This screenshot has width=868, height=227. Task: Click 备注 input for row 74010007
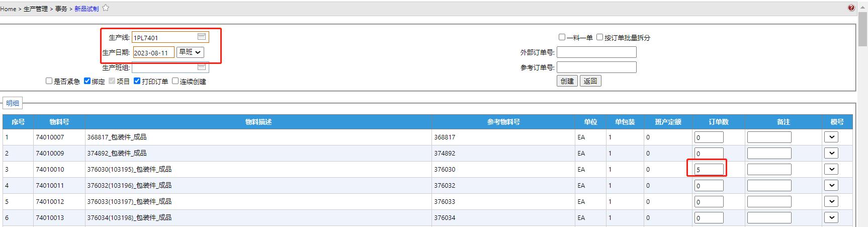[x=769, y=137]
